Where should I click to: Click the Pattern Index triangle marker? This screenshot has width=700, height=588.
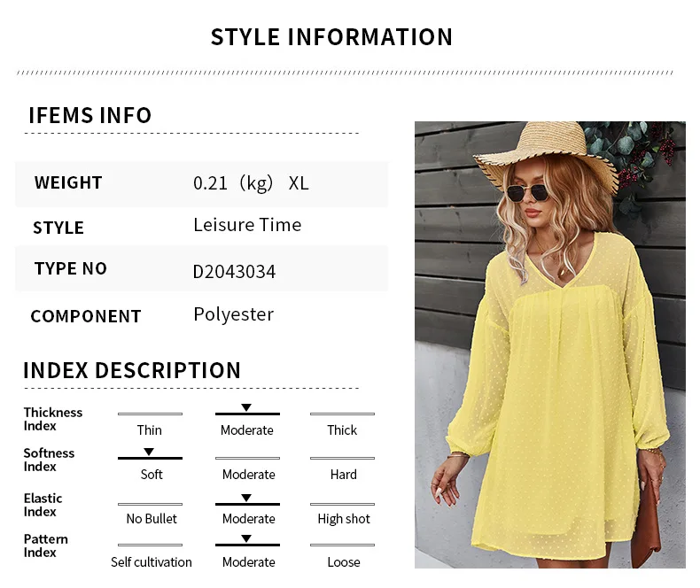[x=246, y=538]
